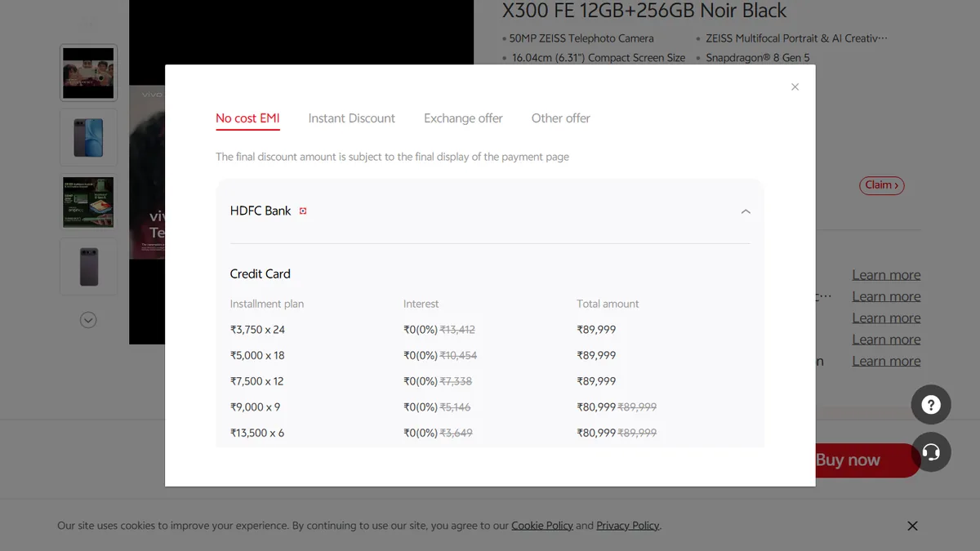Click the ZEISS Multifocal Portrait feature text
This screenshot has width=980, height=551.
click(x=796, y=38)
